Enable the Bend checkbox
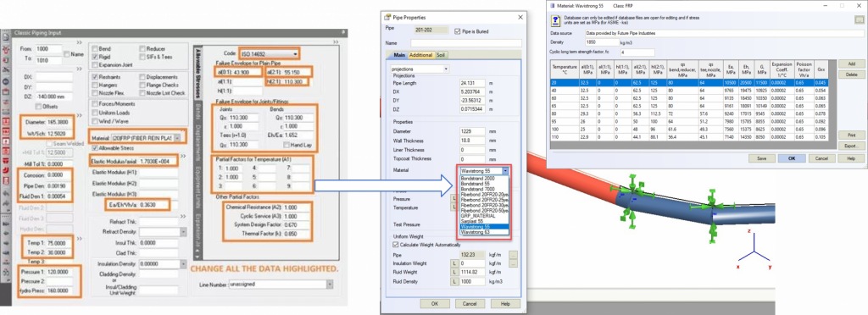This screenshot has width=868, height=315. point(95,49)
